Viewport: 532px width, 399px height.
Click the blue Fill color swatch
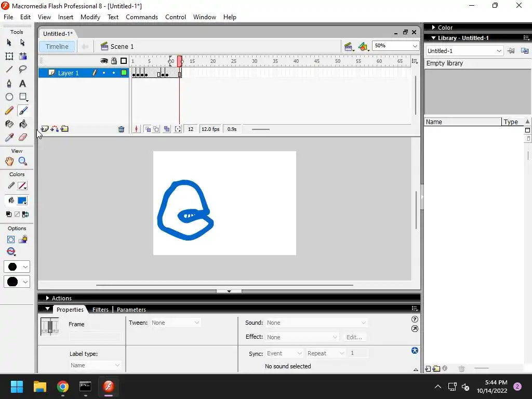point(22,201)
